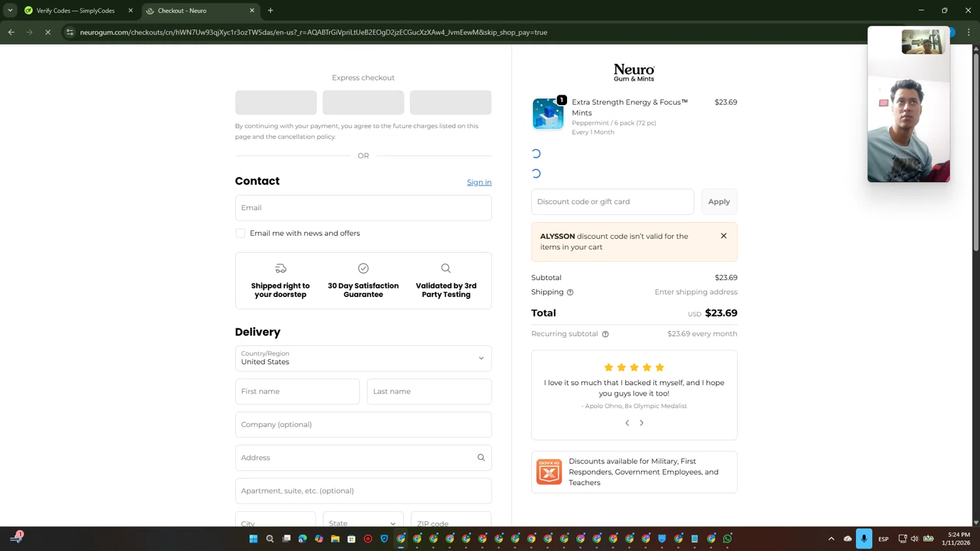Image resolution: width=980 pixels, height=551 pixels.
Task: Switch to the Checkout - Neuro tab
Action: [196, 10]
